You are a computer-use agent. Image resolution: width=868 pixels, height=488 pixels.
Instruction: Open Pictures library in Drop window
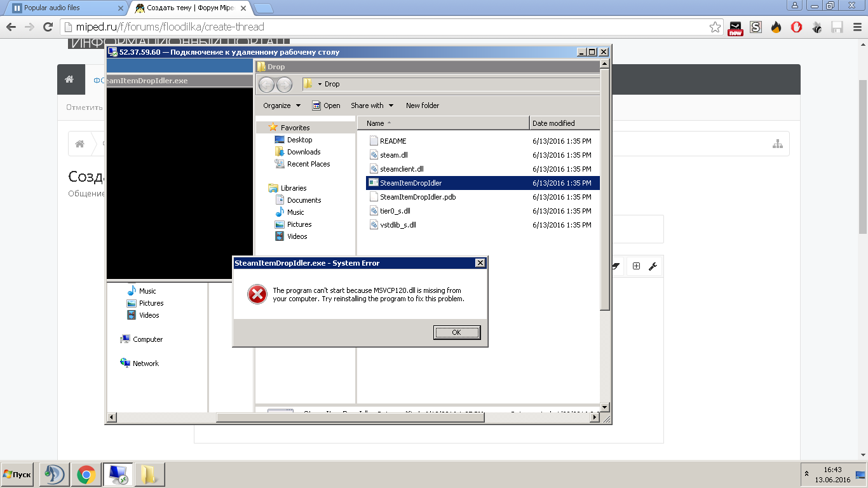(299, 224)
